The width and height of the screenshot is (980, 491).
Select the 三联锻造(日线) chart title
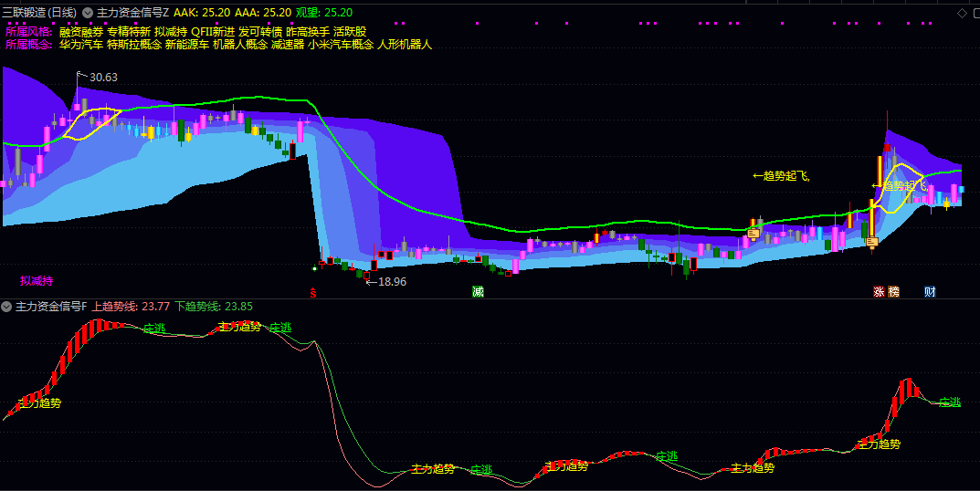click(40, 13)
